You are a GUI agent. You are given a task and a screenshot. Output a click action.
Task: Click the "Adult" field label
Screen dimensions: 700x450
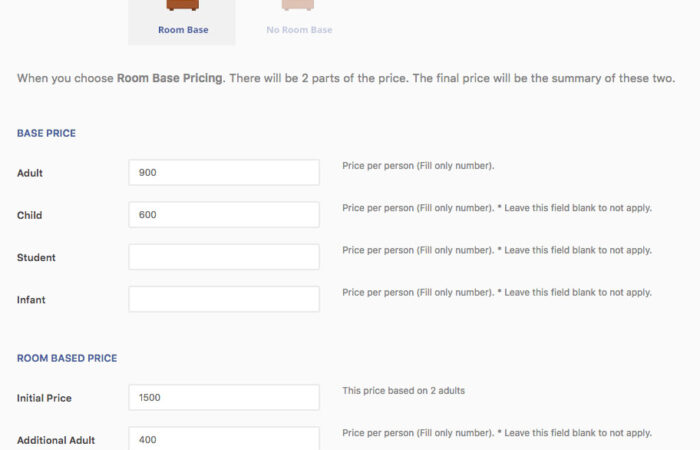(x=30, y=173)
